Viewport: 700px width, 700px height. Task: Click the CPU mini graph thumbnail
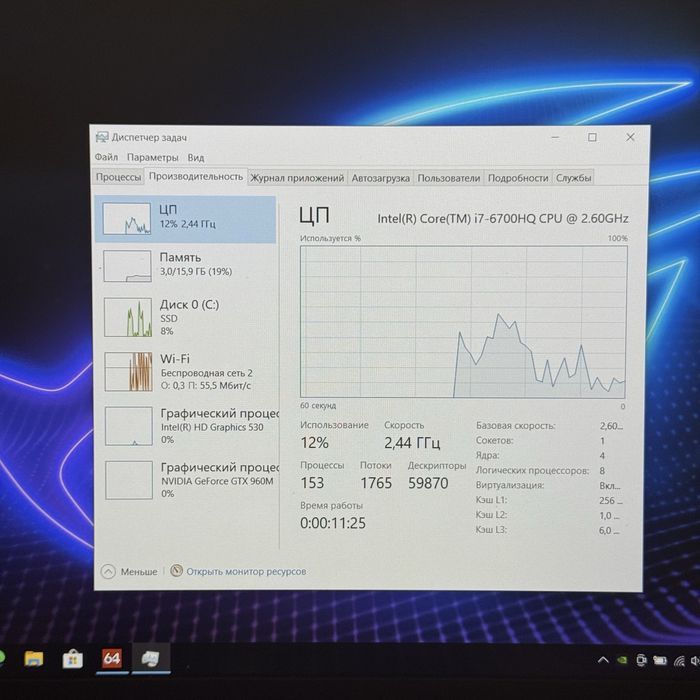coord(127,219)
